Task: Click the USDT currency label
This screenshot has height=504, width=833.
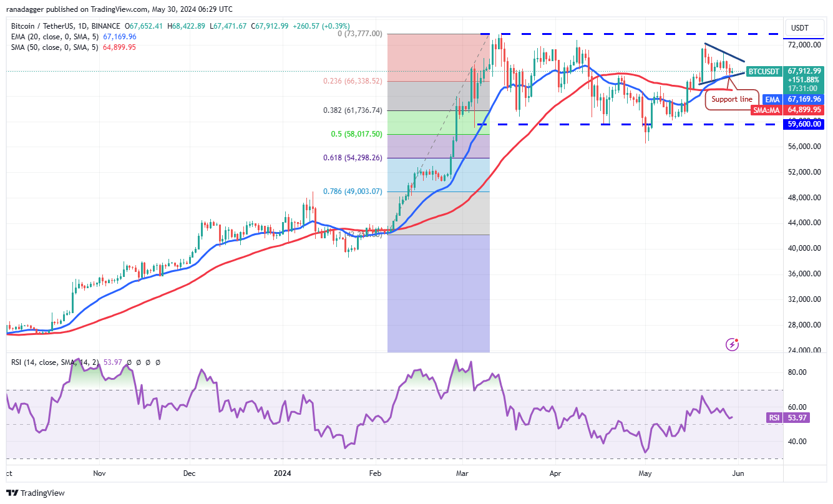Action: coord(799,27)
